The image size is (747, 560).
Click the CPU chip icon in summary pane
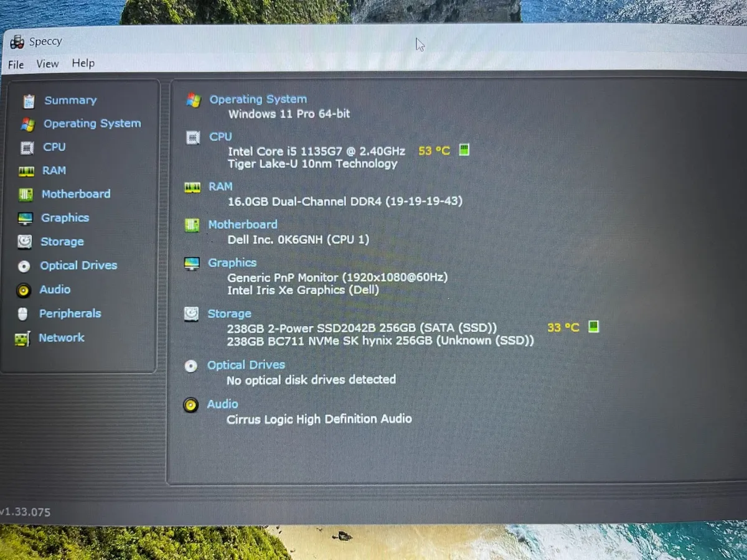[x=194, y=138]
